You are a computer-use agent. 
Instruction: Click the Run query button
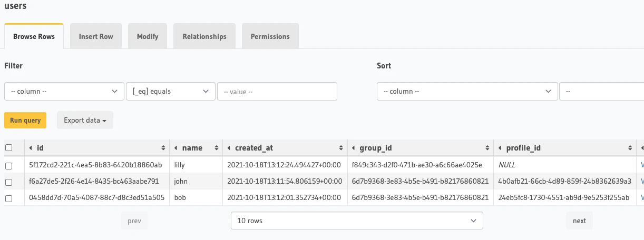25,120
